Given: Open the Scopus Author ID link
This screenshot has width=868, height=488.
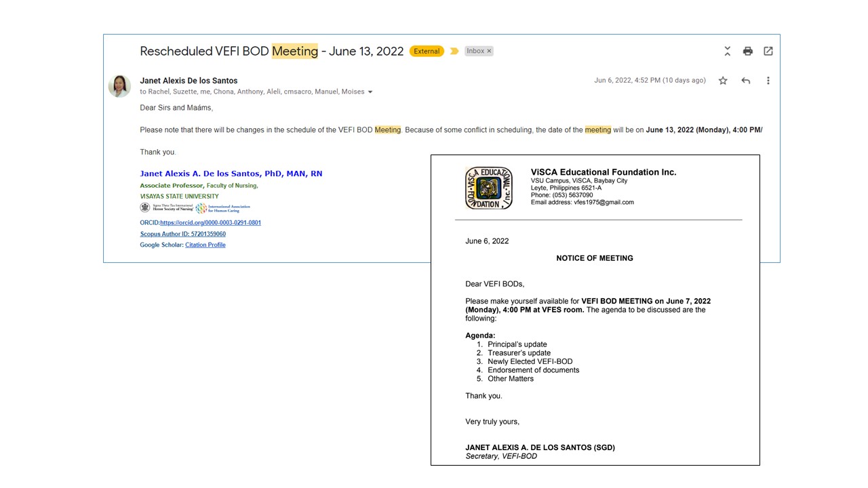Looking at the screenshot, I should (x=182, y=234).
